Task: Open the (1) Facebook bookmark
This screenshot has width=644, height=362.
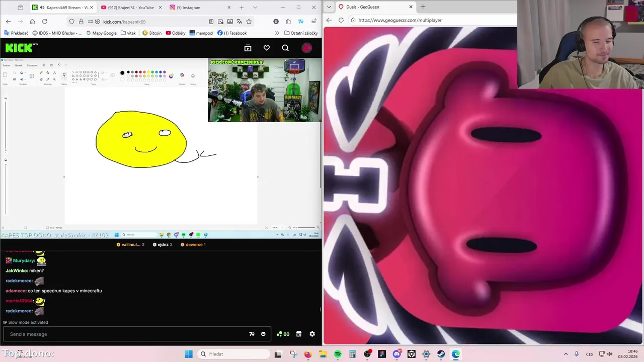Action: tap(232, 33)
